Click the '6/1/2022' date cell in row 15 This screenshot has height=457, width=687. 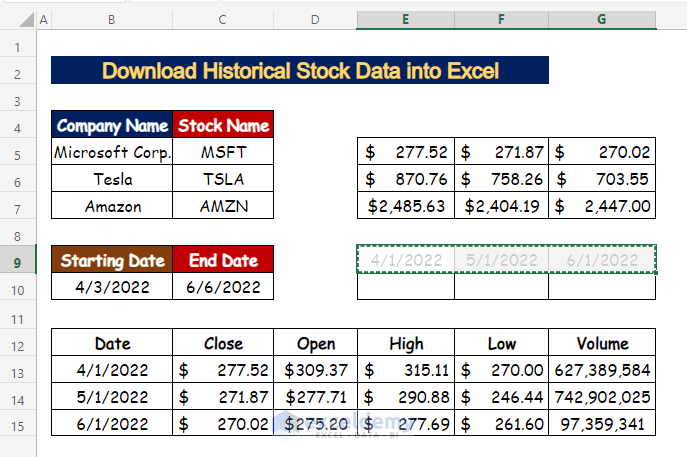(x=112, y=423)
